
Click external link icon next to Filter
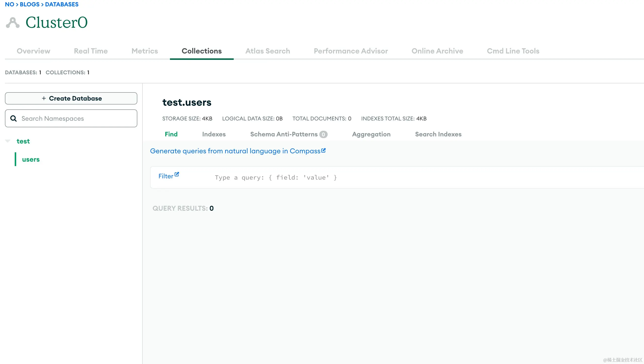pos(177,174)
